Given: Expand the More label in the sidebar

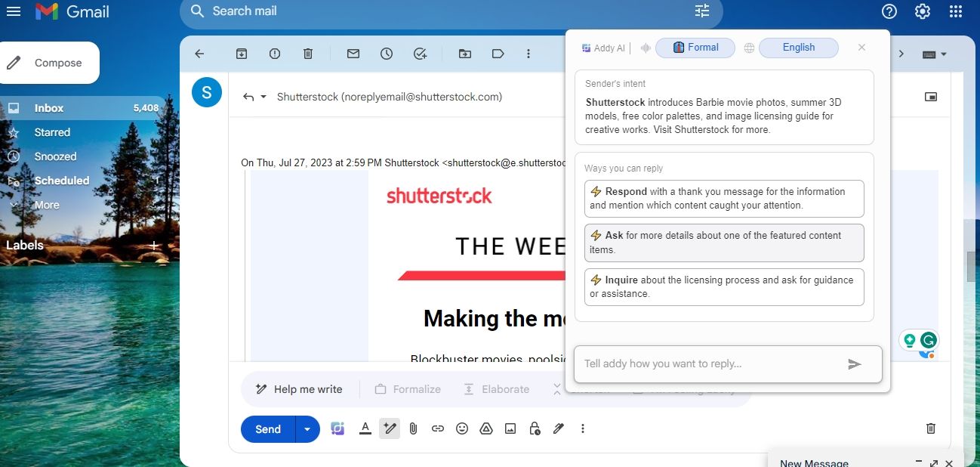Looking at the screenshot, I should (47, 204).
